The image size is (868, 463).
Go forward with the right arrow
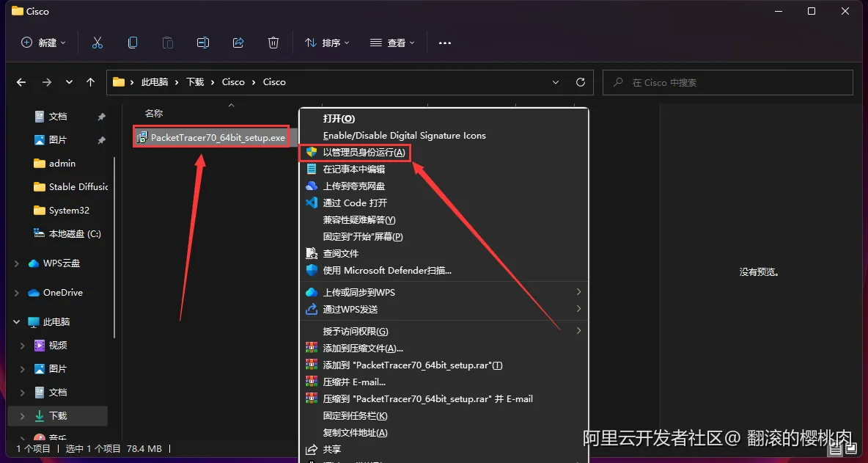click(x=47, y=82)
